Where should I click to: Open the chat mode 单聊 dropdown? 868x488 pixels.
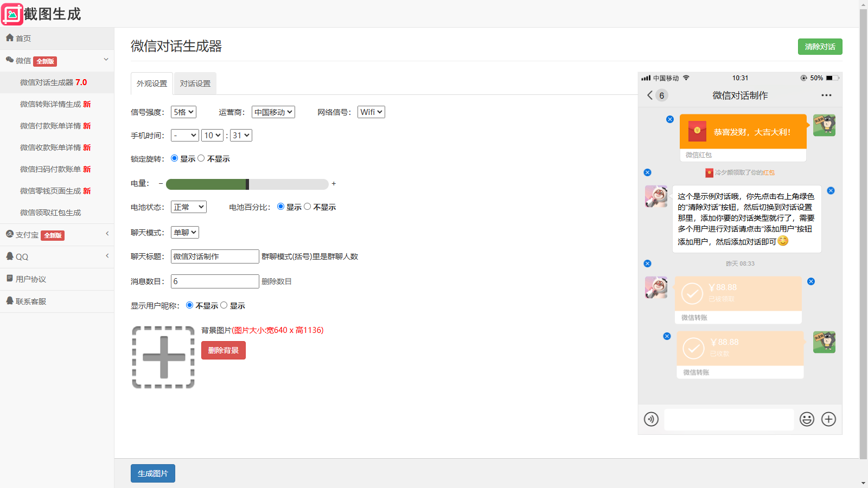(x=185, y=233)
